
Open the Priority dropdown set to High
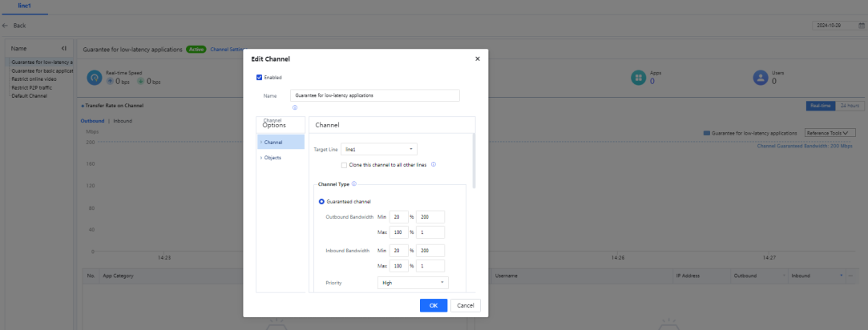click(x=412, y=283)
